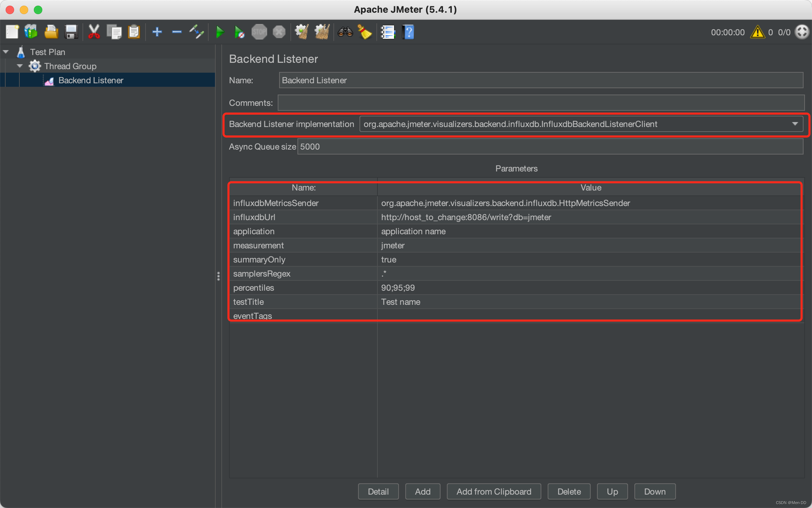Select the influxdbUrl parameter name cell
The height and width of the screenshot is (508, 812).
pos(303,217)
